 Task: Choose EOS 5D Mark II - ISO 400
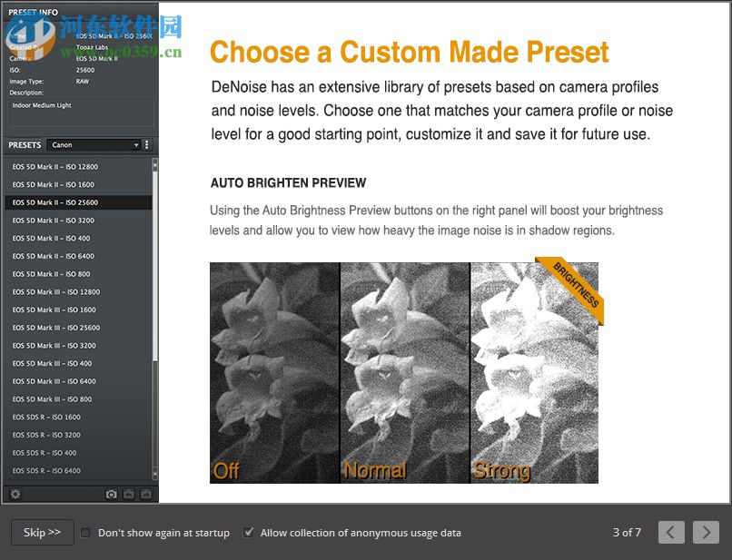pos(78,239)
